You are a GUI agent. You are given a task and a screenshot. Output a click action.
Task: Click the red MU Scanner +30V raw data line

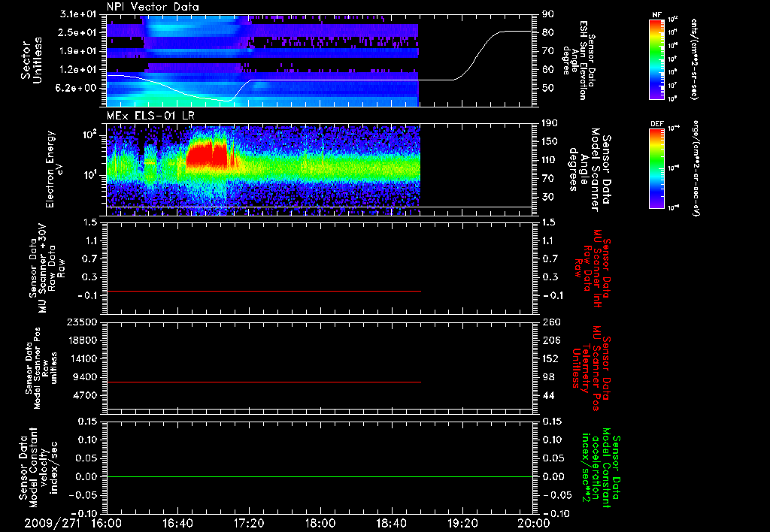pos(264,292)
